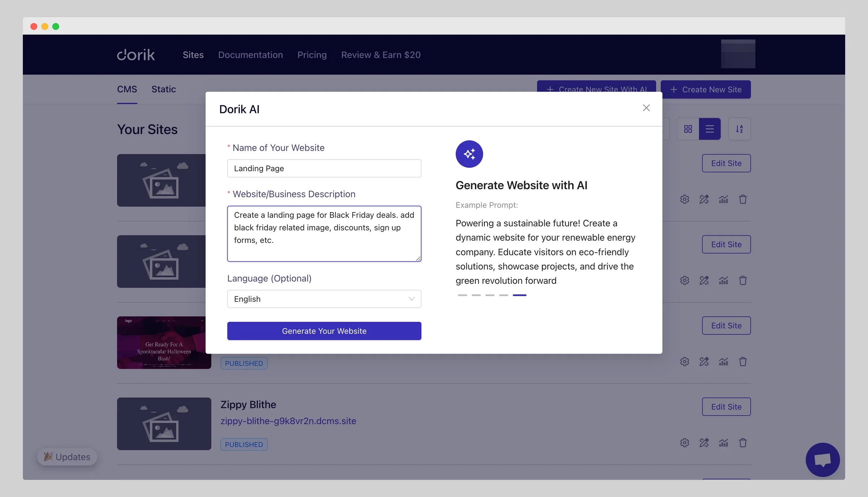Open settings for the Halloween Bash site
The image size is (868, 497).
[x=684, y=362]
